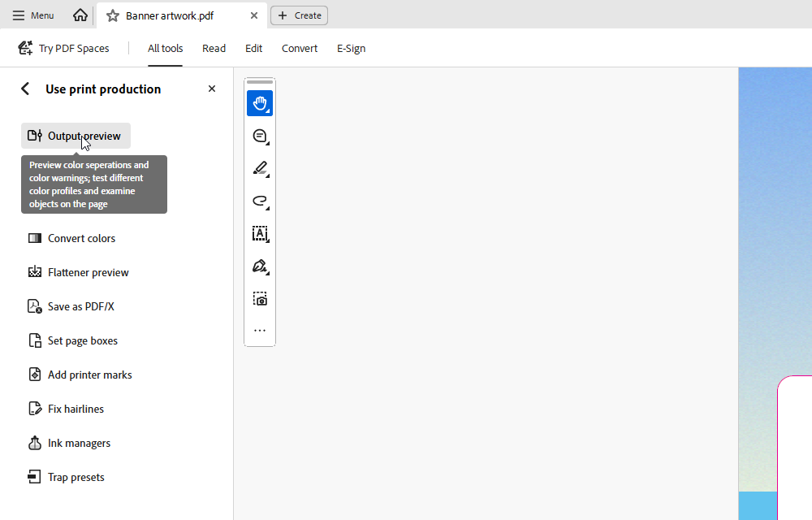Open Ink managers
This screenshot has width=812, height=520.
click(x=69, y=444)
